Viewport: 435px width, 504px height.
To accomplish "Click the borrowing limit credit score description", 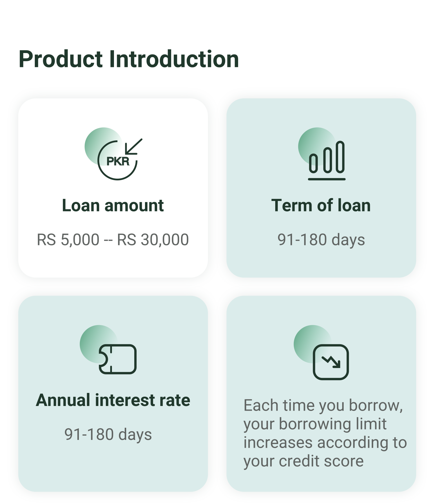I will [x=325, y=433].
